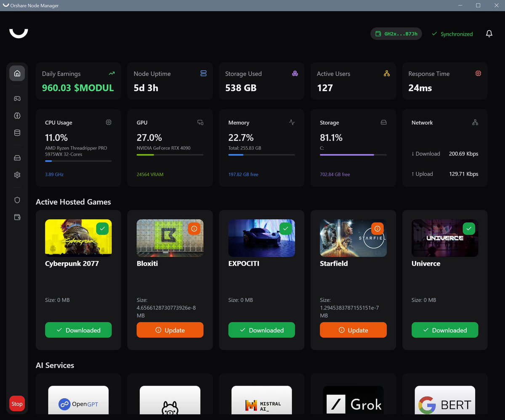Click the 538 GB storage used value

[241, 88]
